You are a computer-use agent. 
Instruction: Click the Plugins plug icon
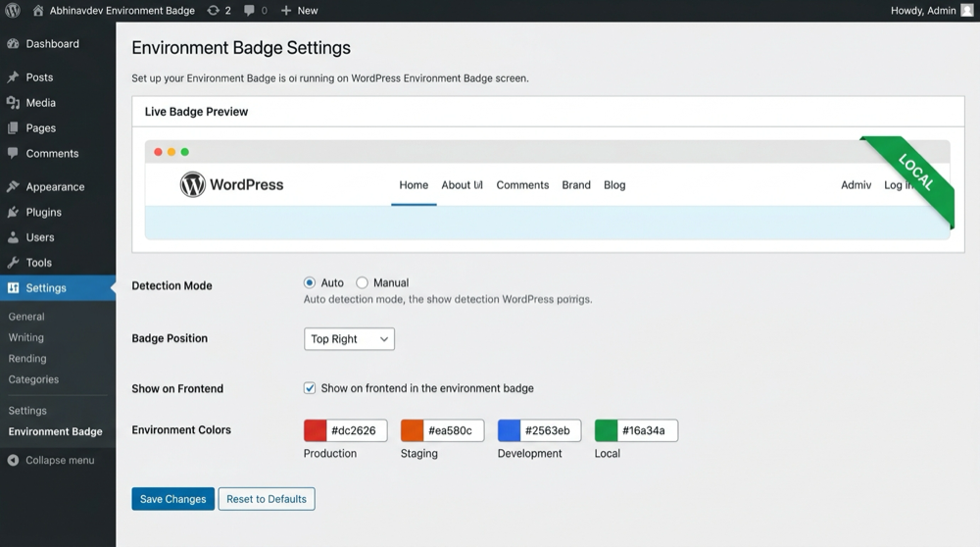point(13,212)
